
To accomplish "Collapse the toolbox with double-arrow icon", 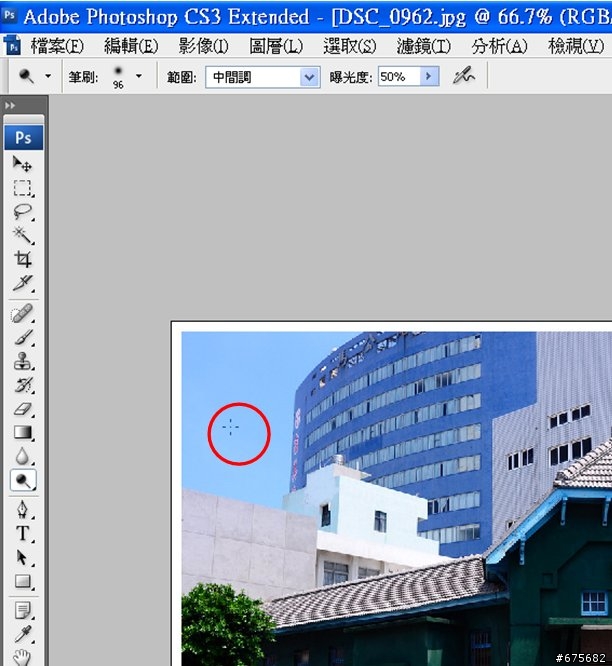I will click(x=10, y=105).
